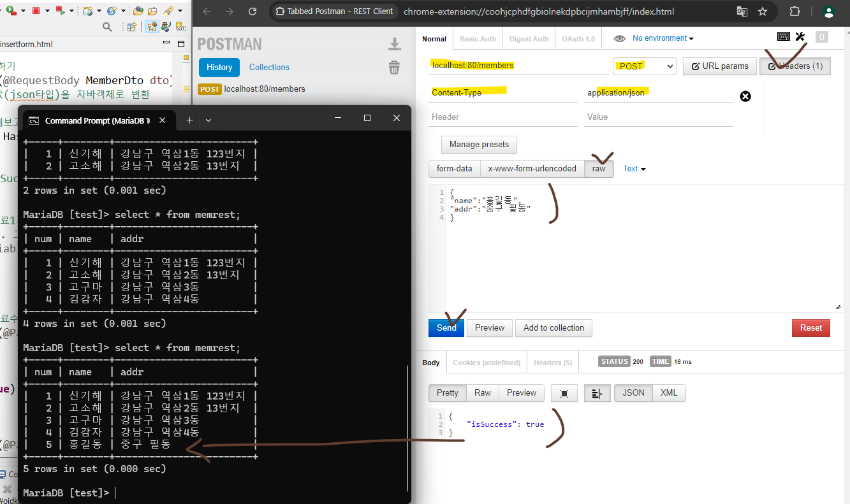Click the request URL field localhost:80/members
This screenshot has height=504, width=850.
pyautogui.click(x=518, y=66)
